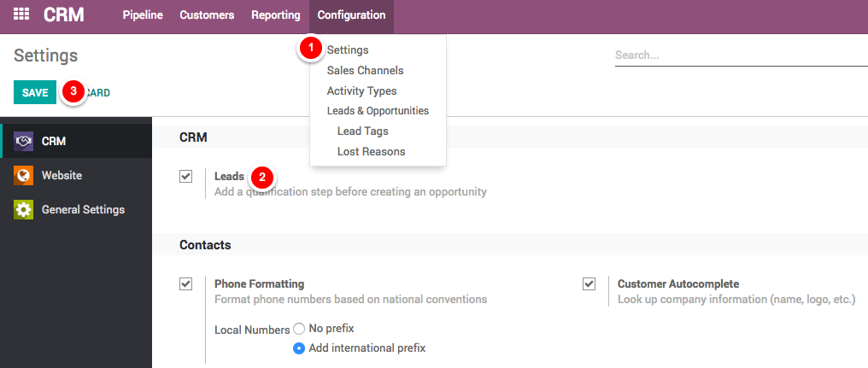Open the Customers menu
This screenshot has width=868, height=368.
click(207, 15)
